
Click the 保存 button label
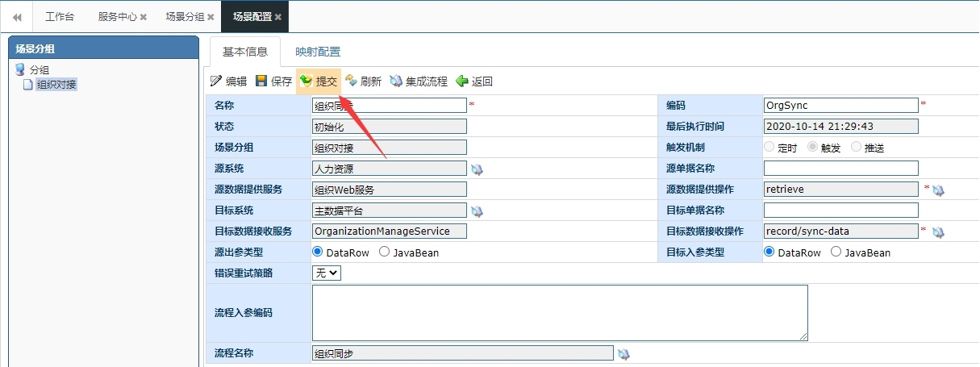282,81
